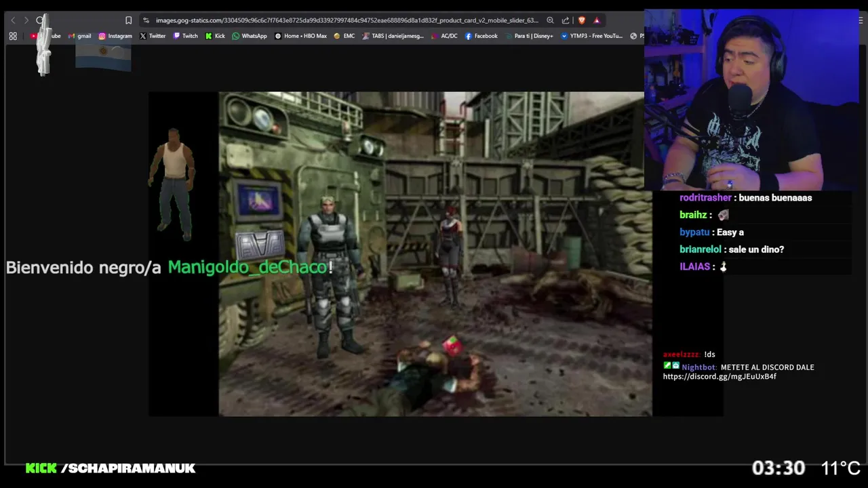Screen dimensions: 868x488
Task: Click username bypatu in chat
Action: (x=694, y=232)
